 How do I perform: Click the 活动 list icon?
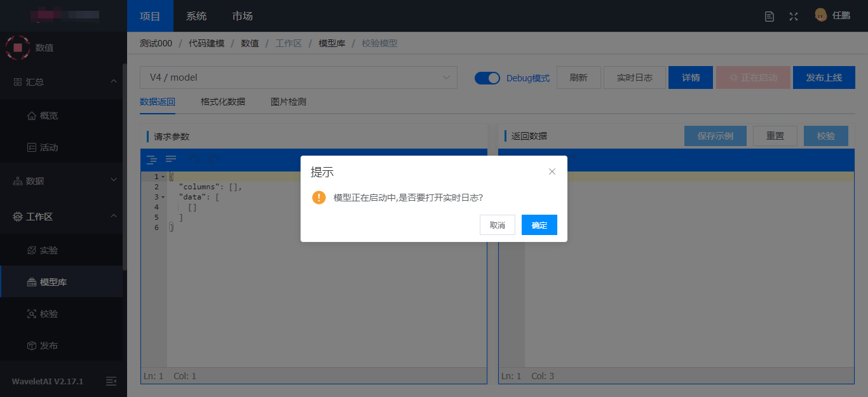point(32,147)
